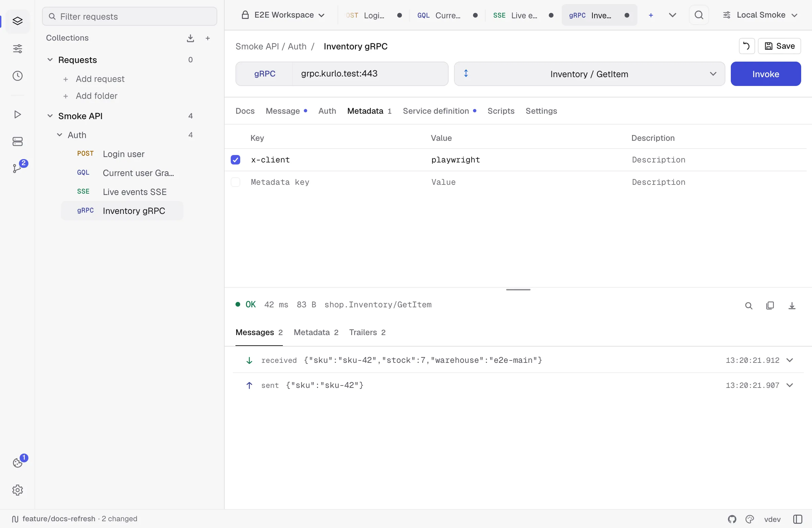Open the environments sliders icon in sidebar

pyautogui.click(x=17, y=49)
